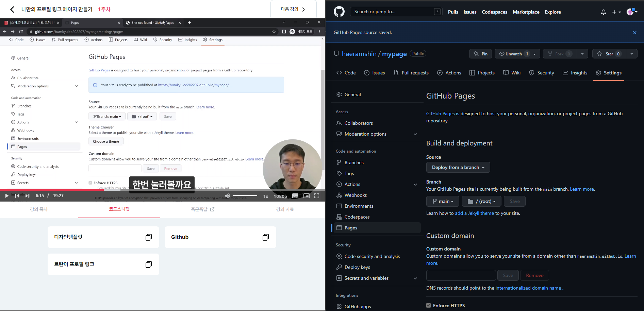Open the star lists dropdown arrow
Image resolution: width=644 pixels, height=311 pixels.
632,54
